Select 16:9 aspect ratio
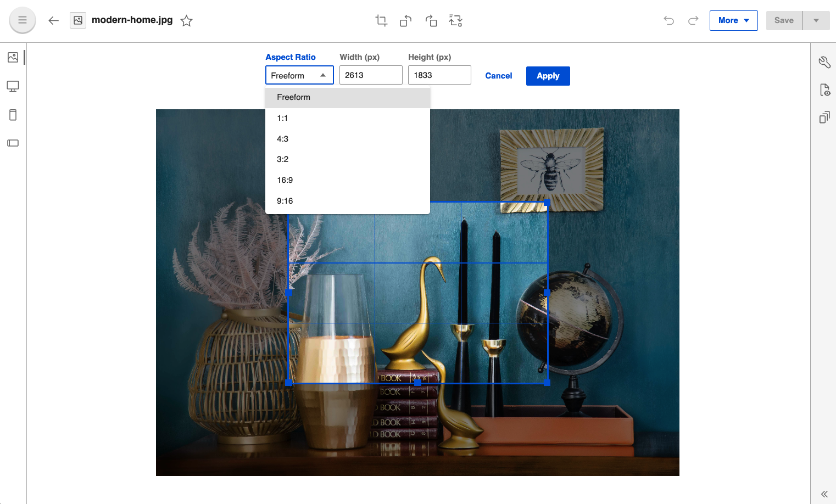The width and height of the screenshot is (836, 504). (x=285, y=180)
